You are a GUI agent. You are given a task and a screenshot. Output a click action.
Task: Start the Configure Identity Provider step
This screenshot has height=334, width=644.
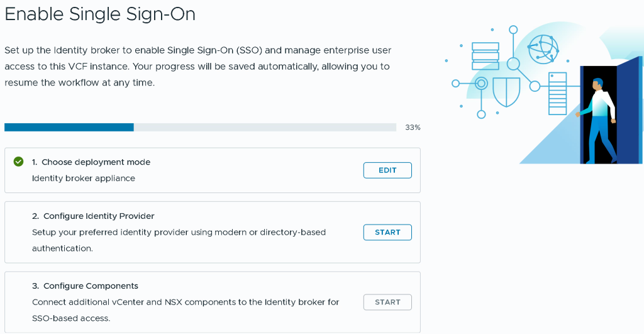[x=387, y=232]
